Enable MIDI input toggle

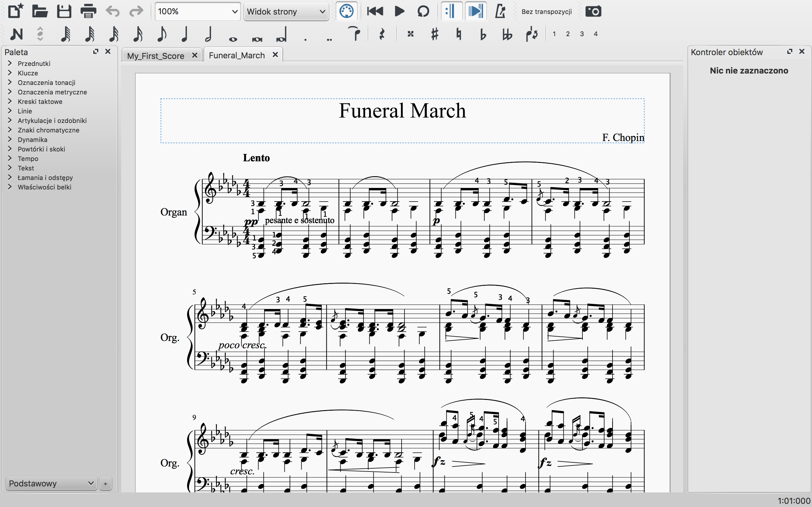click(x=346, y=11)
